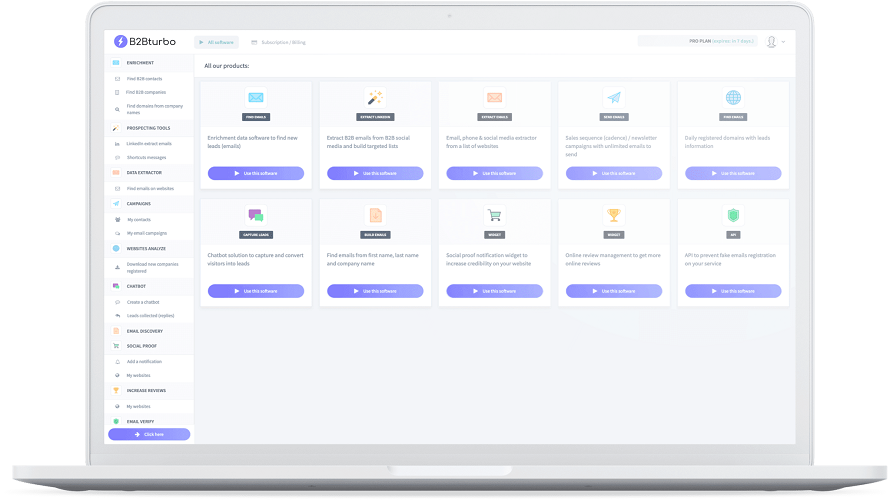Use the Email, phone & social extractor button
This screenshot has height=500, width=890.
494,174
